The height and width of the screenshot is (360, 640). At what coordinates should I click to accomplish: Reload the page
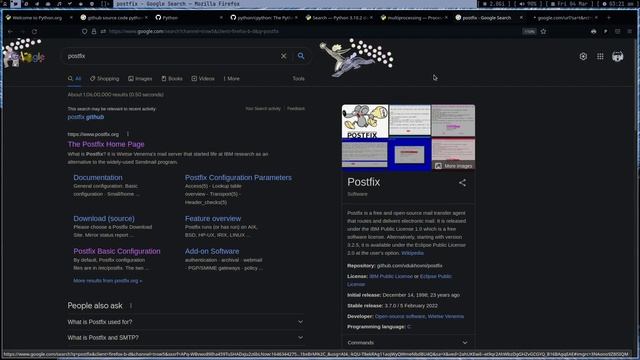(35, 31)
